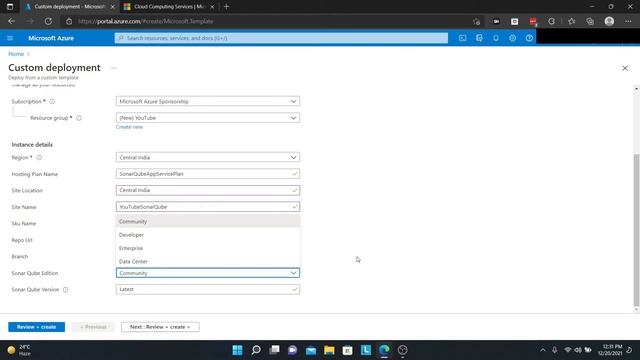The image size is (640, 360).
Task: Show hidden system tray icons
Action: [x=542, y=350]
